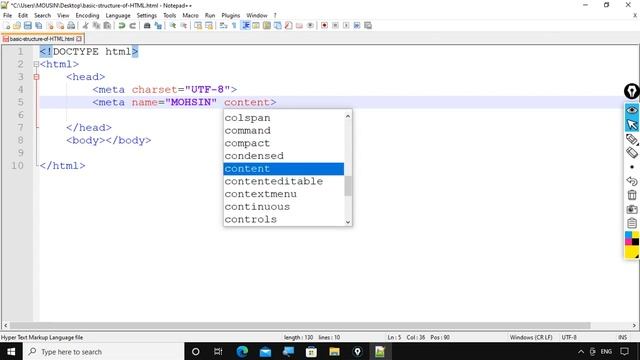This screenshot has height=360, width=640.
Task: Choose 'contenteditable' from the autocomplete list
Action: (284, 181)
